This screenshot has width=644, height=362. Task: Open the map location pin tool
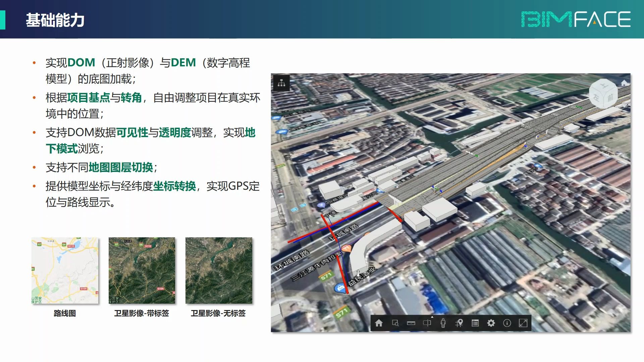point(459,323)
